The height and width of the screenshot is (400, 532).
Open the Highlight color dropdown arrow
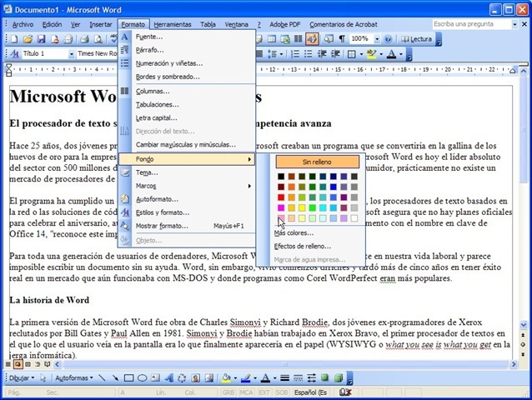click(381, 54)
